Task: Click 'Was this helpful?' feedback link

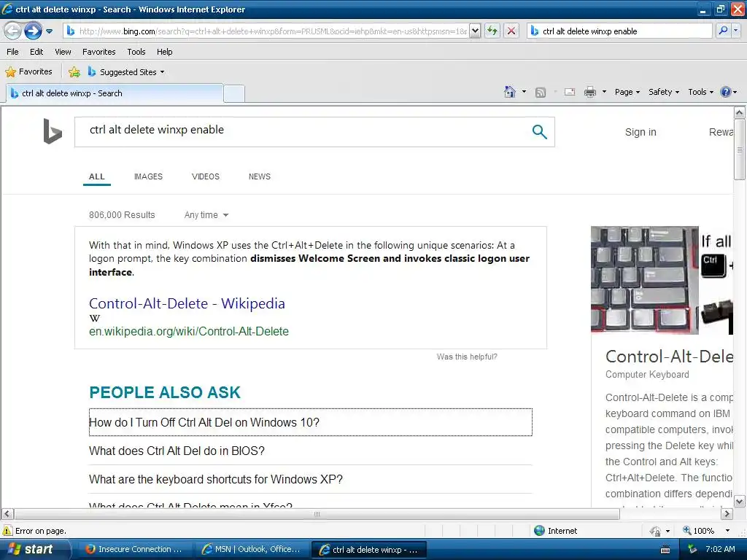Action: click(467, 357)
